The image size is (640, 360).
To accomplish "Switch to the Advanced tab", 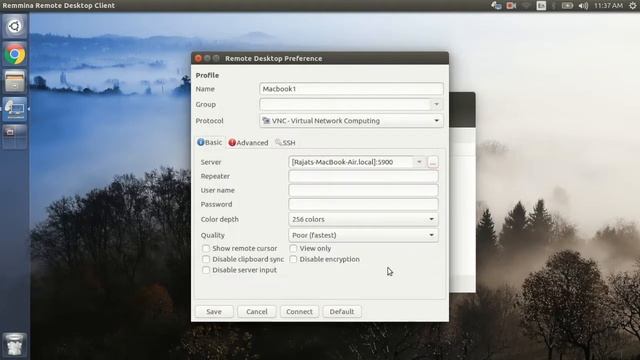I will tap(249, 142).
